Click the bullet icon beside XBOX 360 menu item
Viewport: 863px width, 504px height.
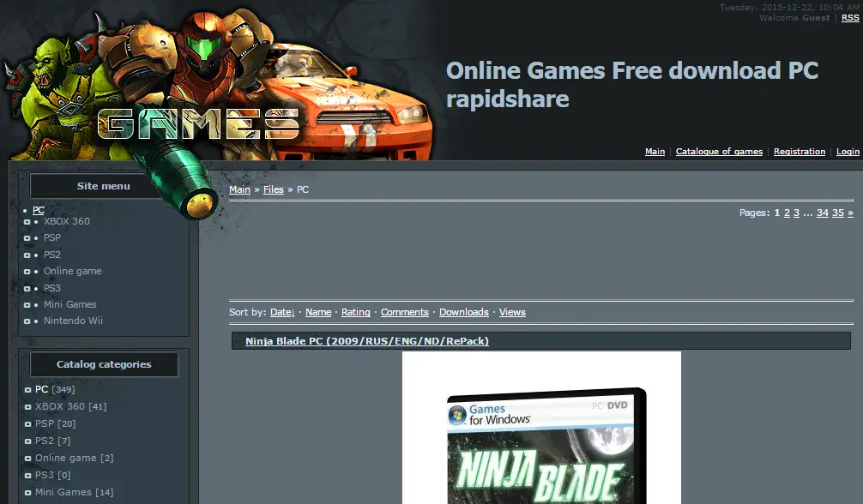coord(27,222)
